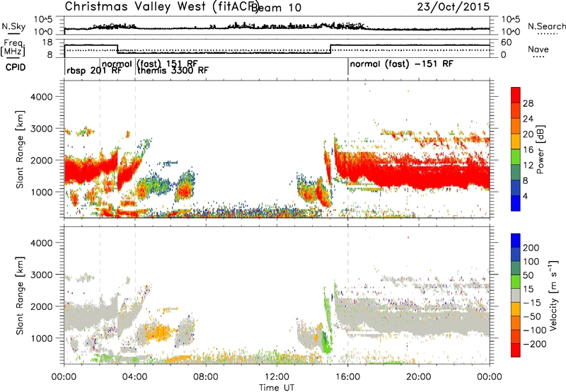Click the velocity panel Slant Range [km] label
This screenshot has height=392, width=566.
[x=20, y=296]
